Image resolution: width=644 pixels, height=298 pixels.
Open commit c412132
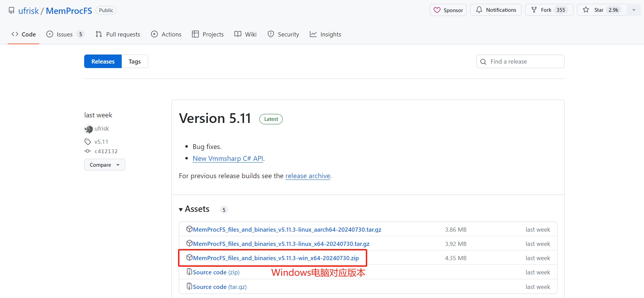[x=106, y=151]
